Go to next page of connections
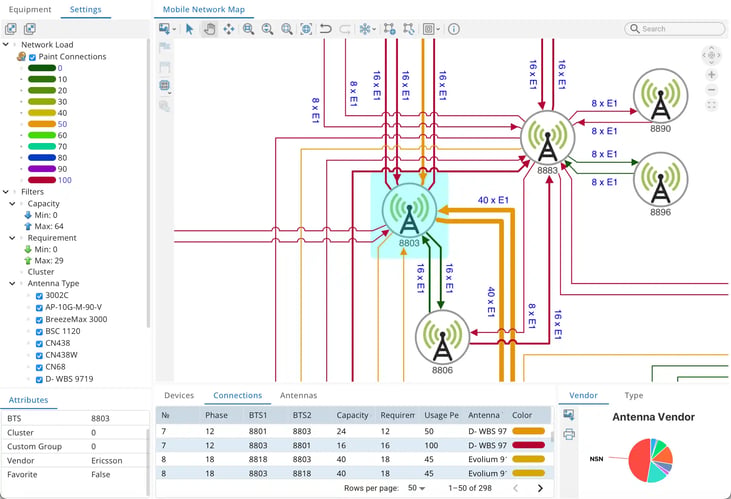Image resolution: width=731 pixels, height=499 pixels. pos(540,488)
